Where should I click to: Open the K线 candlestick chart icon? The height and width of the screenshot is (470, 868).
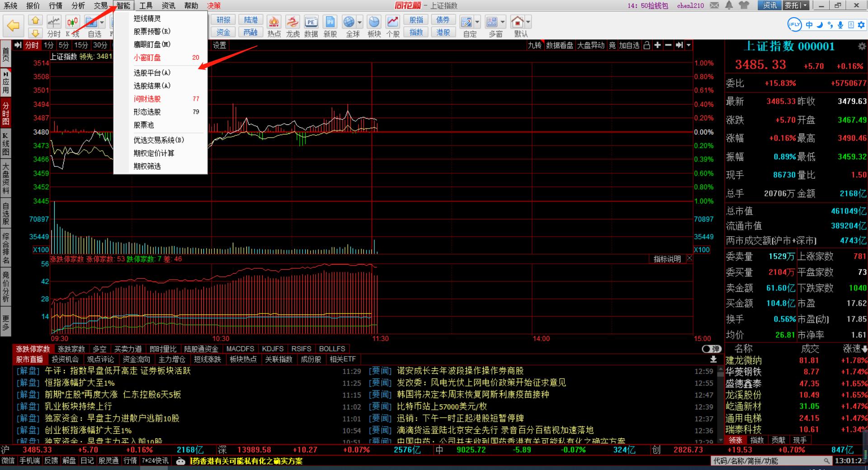72,22
